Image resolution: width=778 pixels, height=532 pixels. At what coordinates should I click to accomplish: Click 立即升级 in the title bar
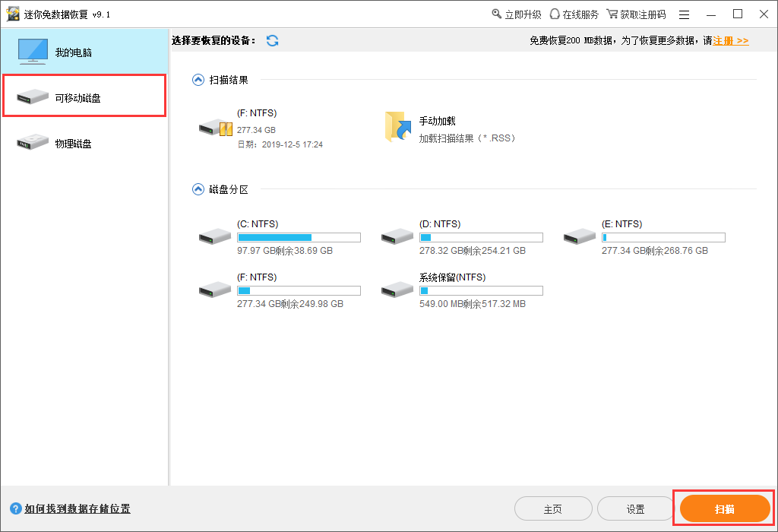click(517, 14)
